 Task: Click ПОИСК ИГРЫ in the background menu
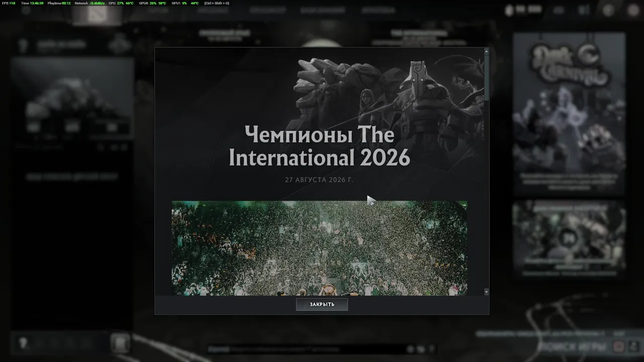point(572,346)
